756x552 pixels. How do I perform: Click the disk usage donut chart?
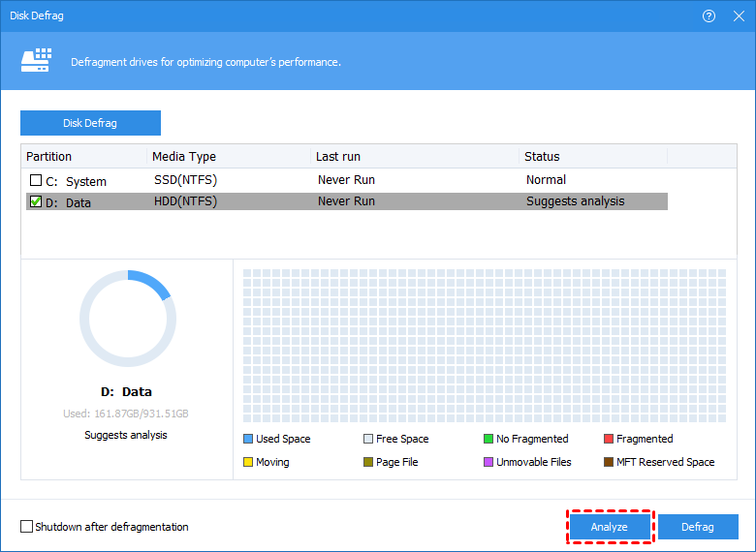127,319
